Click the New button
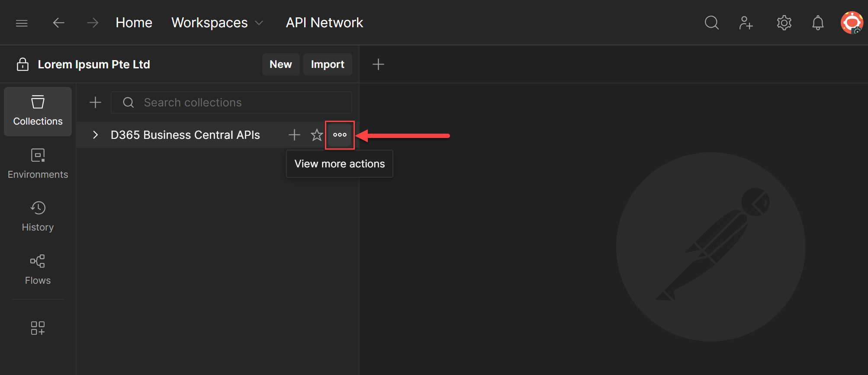The width and height of the screenshot is (868, 375). (x=281, y=64)
